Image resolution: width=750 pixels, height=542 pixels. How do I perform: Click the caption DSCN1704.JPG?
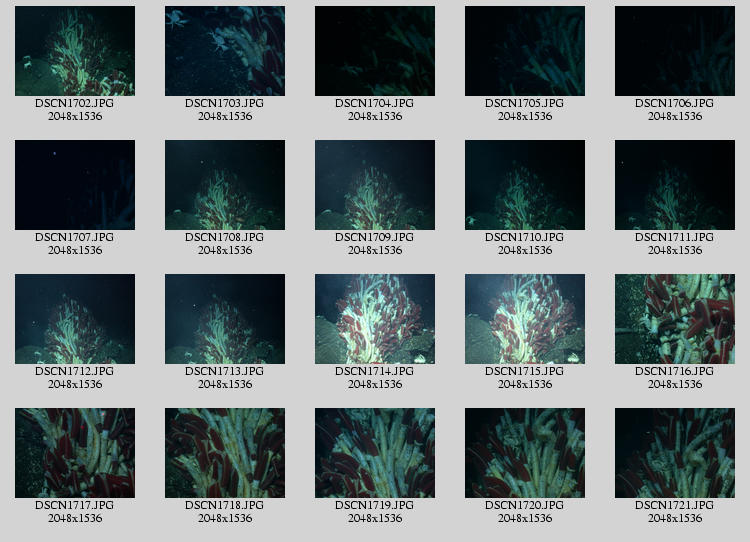375,103
